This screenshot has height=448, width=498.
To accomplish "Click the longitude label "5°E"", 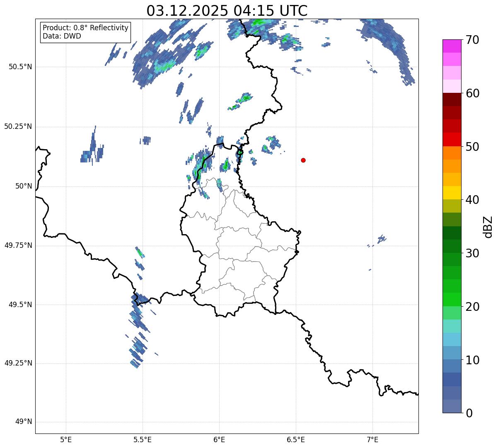I will coord(66,440).
